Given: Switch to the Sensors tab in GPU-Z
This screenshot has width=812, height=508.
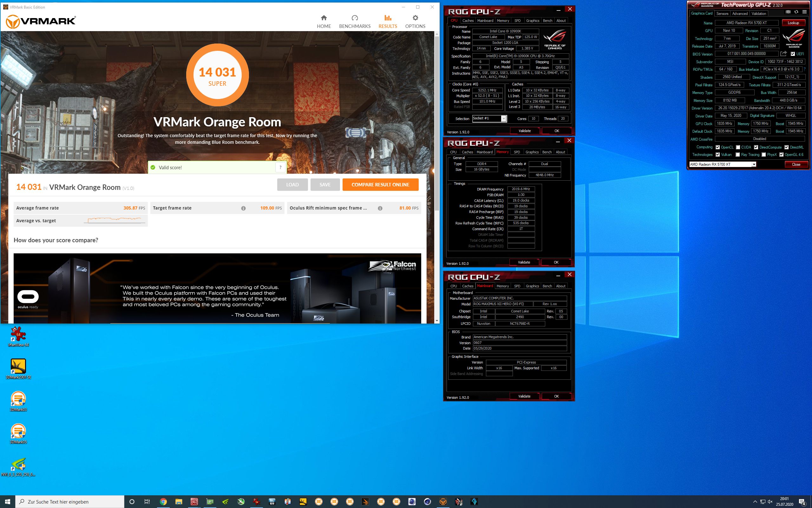Looking at the screenshot, I should click(722, 14).
